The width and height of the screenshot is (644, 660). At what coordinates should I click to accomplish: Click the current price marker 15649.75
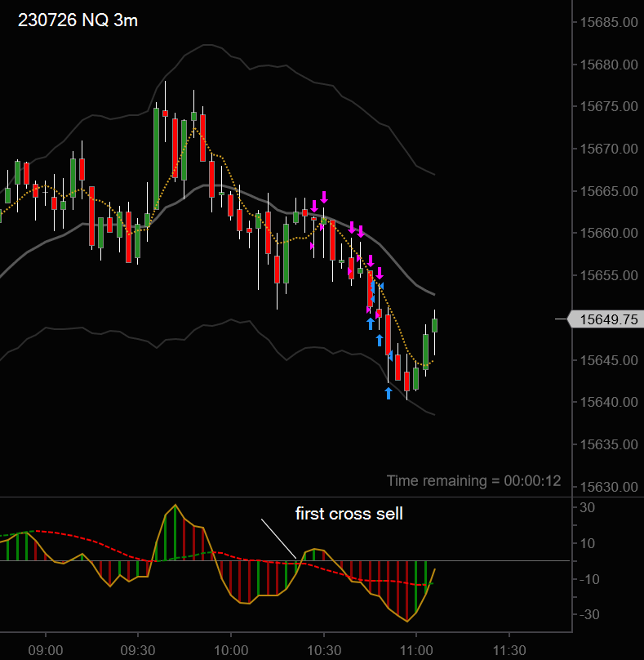[x=606, y=319]
